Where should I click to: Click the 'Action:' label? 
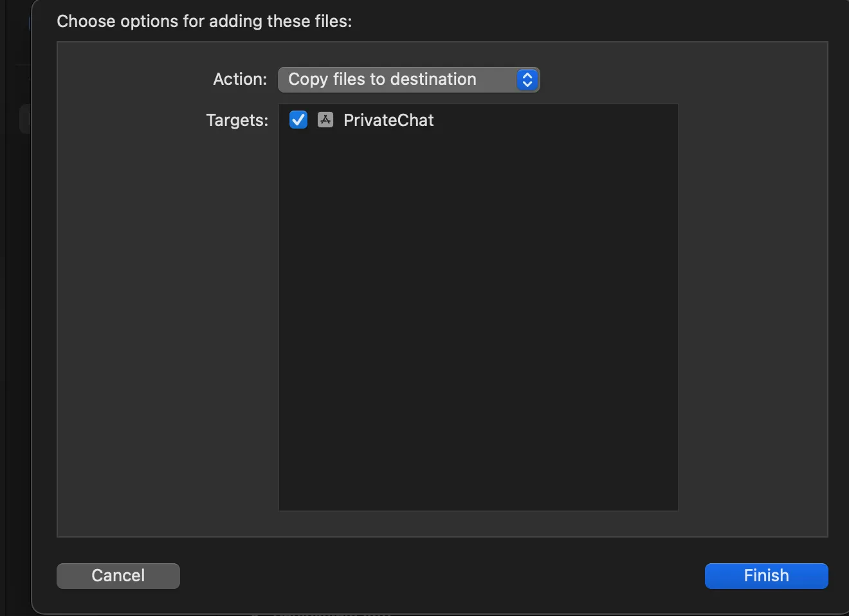pos(239,79)
